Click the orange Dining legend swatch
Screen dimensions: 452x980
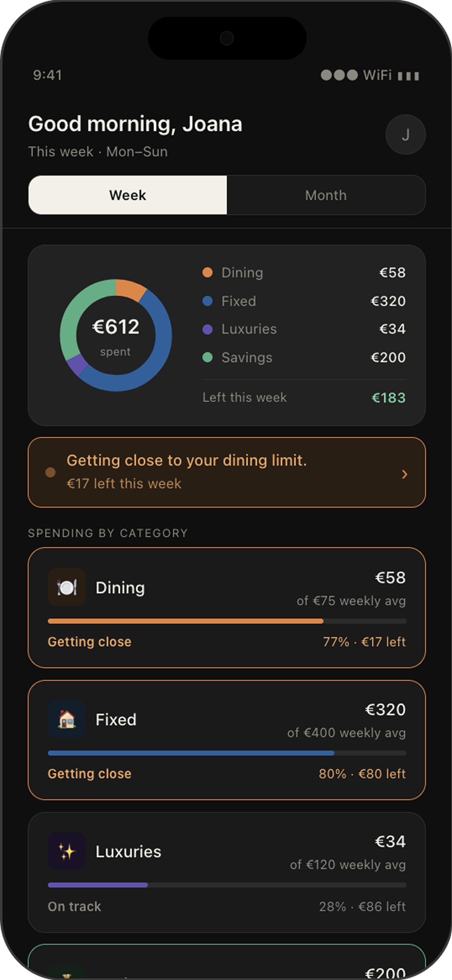208,272
